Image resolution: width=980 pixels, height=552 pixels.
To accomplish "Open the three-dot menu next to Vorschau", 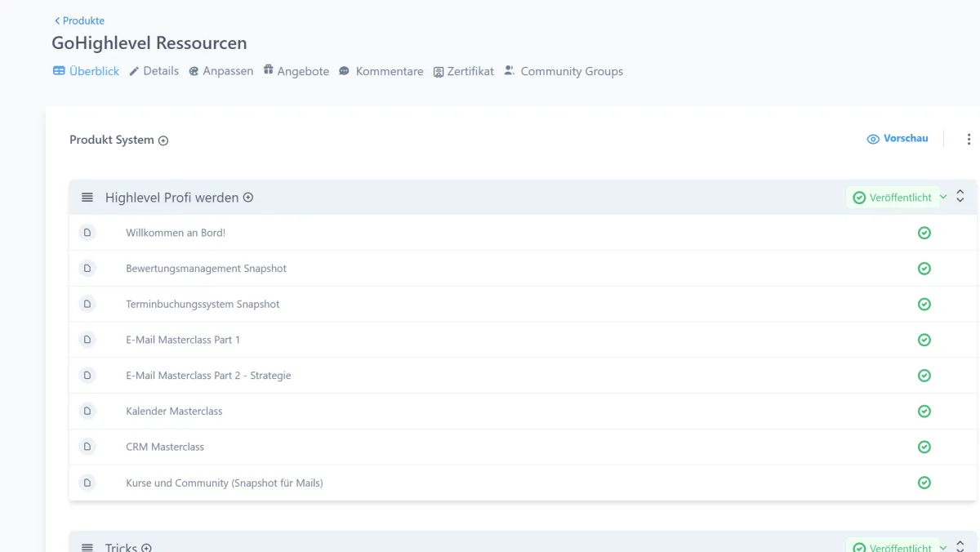I will (969, 140).
